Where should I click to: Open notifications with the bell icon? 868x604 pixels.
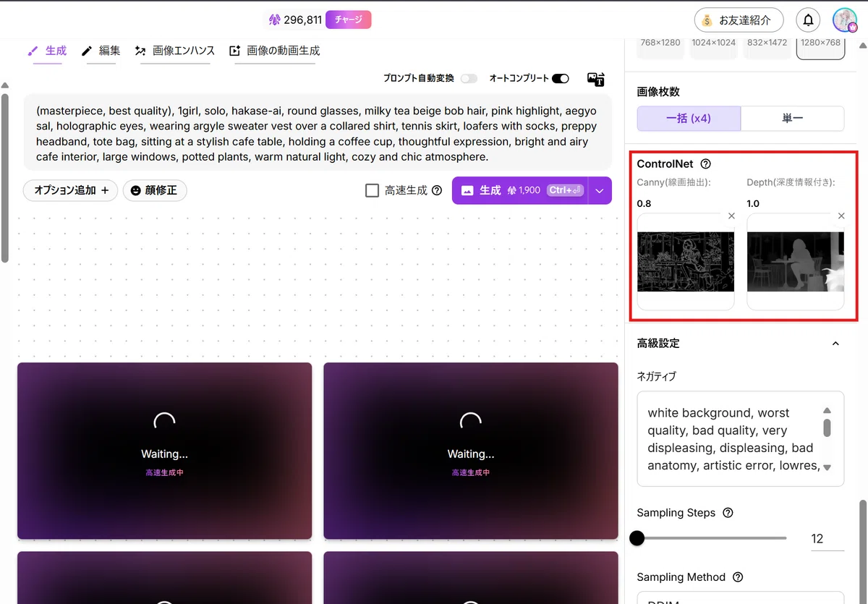808,20
